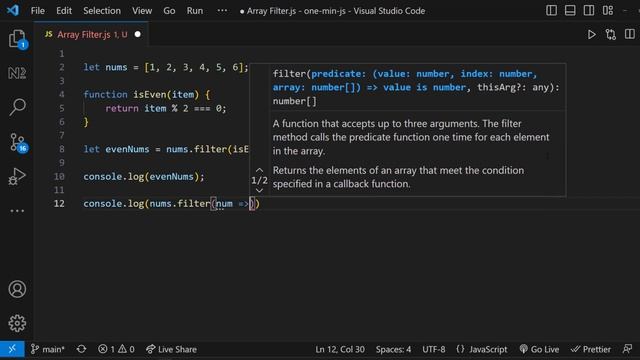Screen dimensions: 640x360
Task: Click 'console.log(evenNums);' on line 10
Action: [144, 177]
